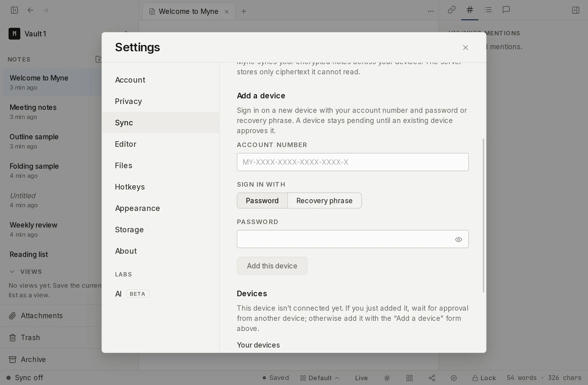Viewport: 588px width, 385px height.
Task: Open the outline list panel icon
Action: click(x=488, y=10)
